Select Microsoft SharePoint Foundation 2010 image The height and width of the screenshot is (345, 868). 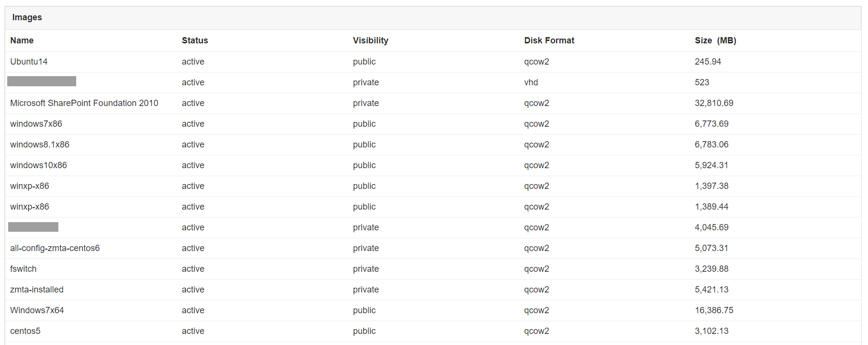pyautogui.click(x=84, y=103)
